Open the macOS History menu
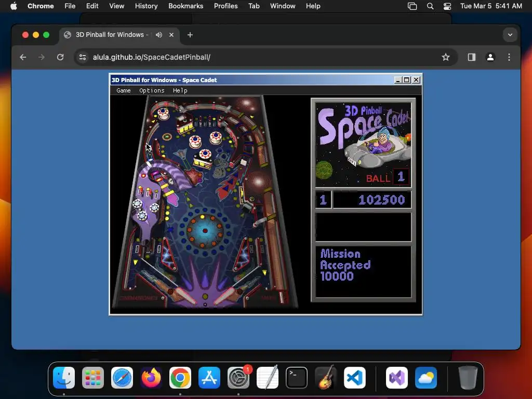Viewport: 532px width, 399px height. pyautogui.click(x=146, y=6)
